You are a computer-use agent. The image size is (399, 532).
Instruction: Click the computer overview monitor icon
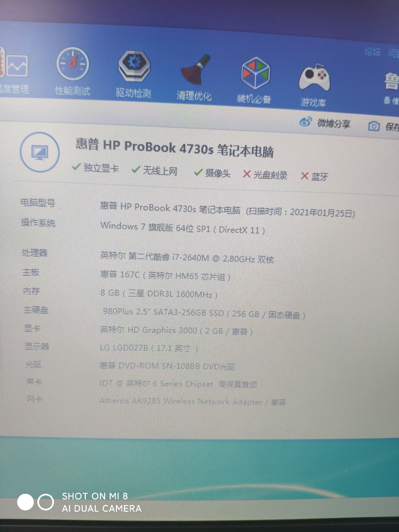[40, 152]
